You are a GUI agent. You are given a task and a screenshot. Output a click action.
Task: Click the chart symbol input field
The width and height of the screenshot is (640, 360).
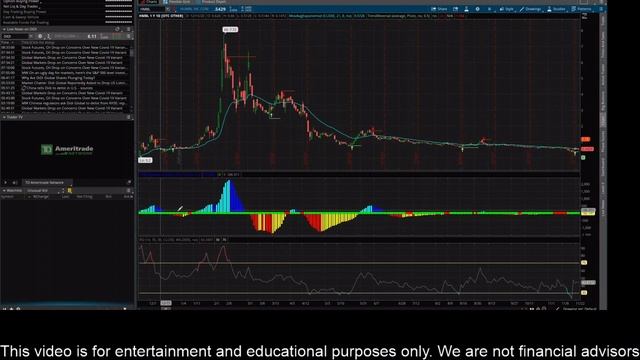(152, 9)
